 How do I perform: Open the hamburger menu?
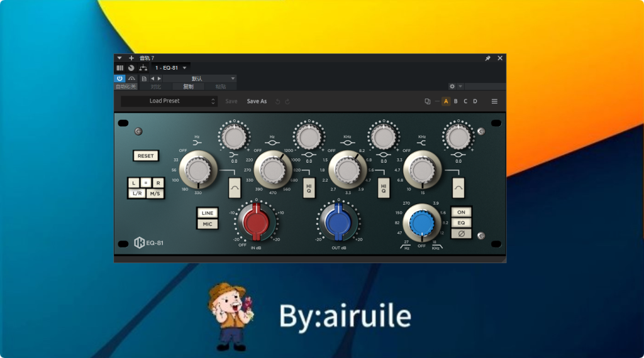[494, 101]
